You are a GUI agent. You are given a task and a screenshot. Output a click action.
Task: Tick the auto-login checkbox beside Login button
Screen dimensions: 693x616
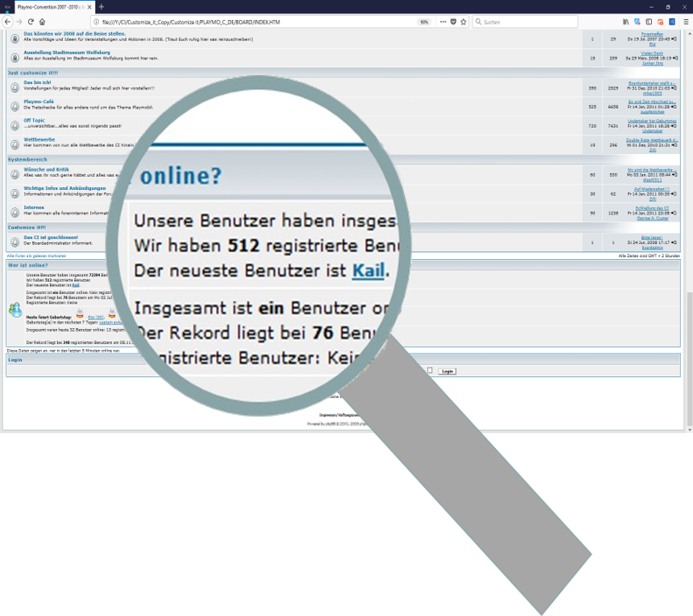(430, 371)
